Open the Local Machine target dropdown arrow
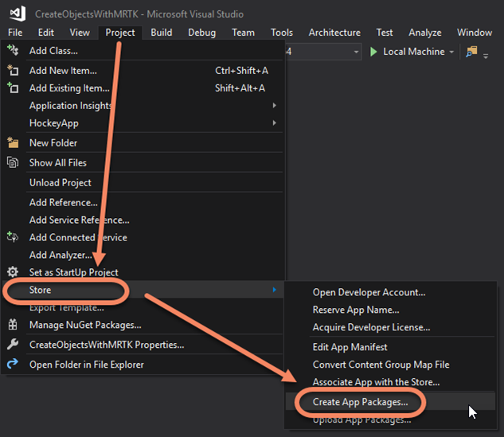Viewport: 504px width, 437px height. pyautogui.click(x=451, y=52)
